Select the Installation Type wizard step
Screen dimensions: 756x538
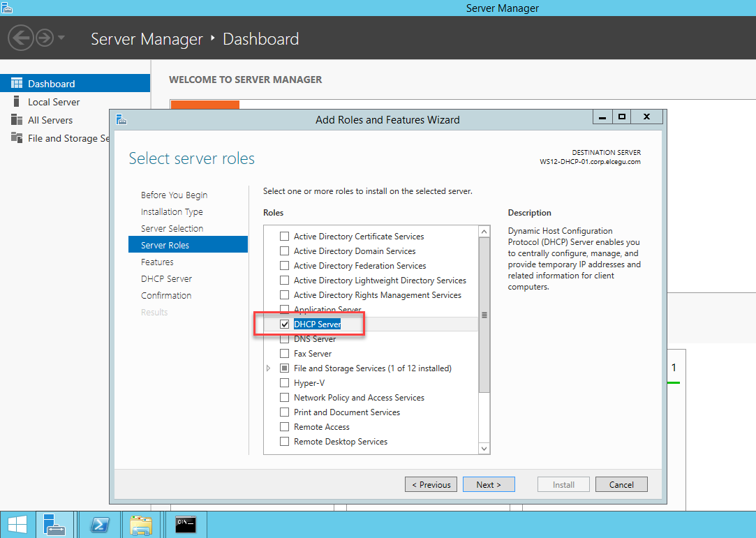click(x=172, y=212)
